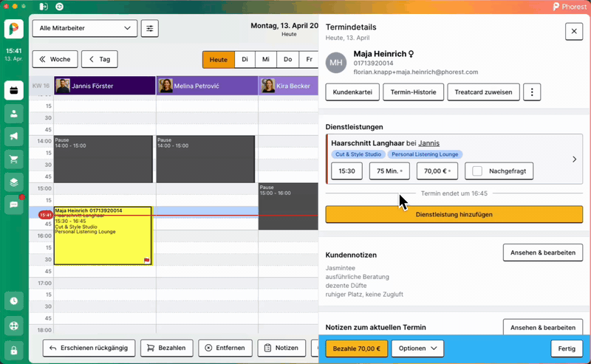Open the Alle Mitarbeiter dropdown
The height and width of the screenshot is (364, 591).
point(84,29)
